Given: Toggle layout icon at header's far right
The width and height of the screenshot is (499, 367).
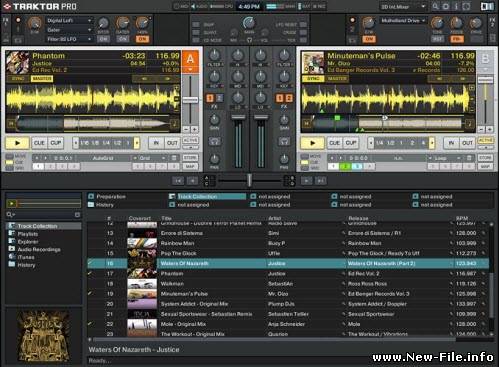Looking at the screenshot, I should (x=486, y=6).
